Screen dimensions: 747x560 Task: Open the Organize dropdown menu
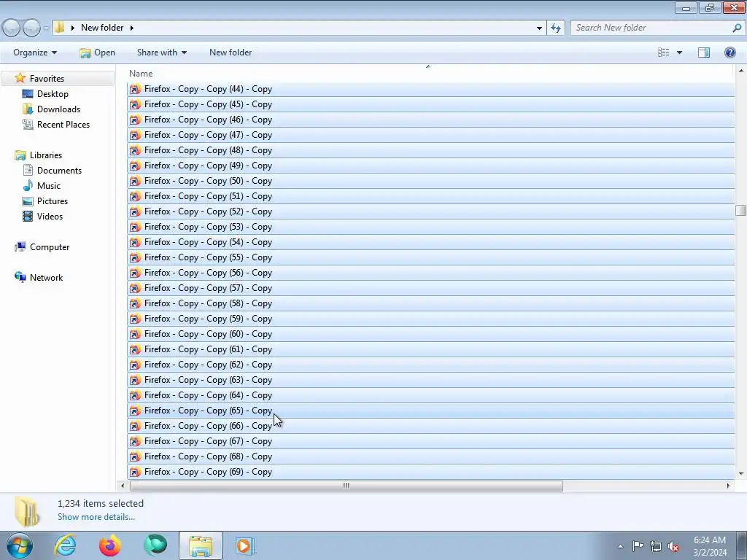[35, 52]
